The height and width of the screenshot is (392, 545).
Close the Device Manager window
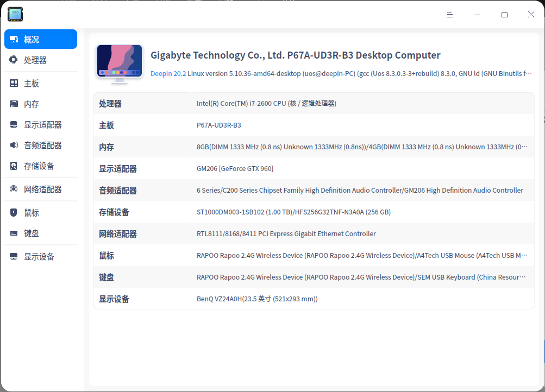click(x=531, y=14)
